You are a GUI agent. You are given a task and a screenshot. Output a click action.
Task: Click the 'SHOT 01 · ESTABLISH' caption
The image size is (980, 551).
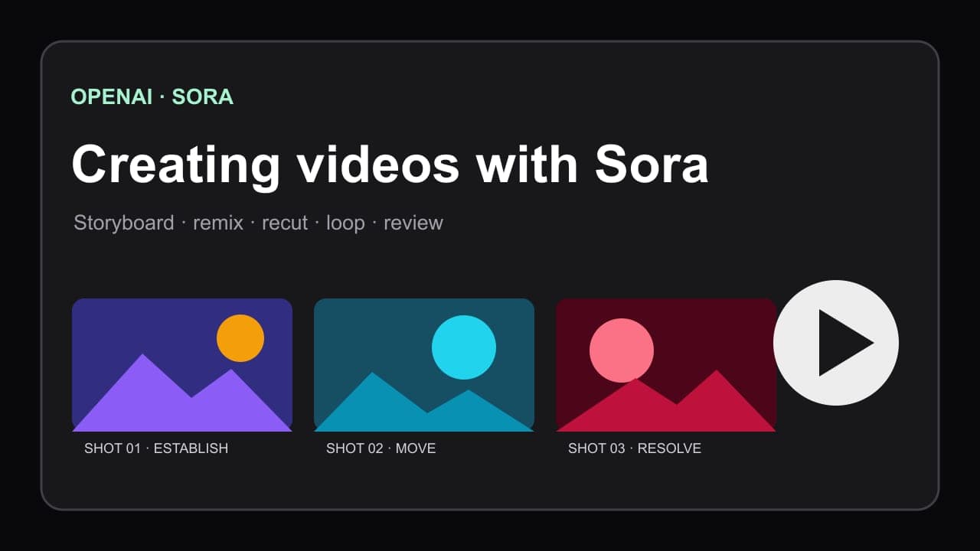[156, 448]
